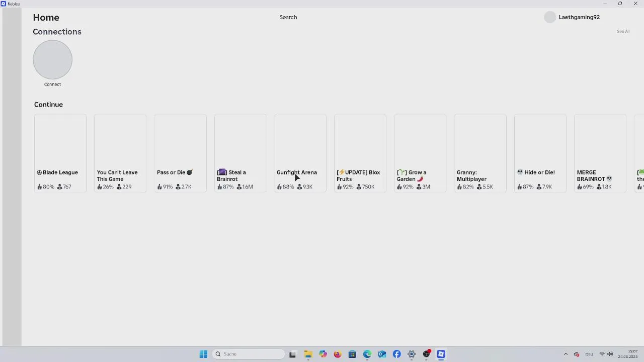Click the Connect label under avatar
644x362 pixels.
pyautogui.click(x=52, y=84)
